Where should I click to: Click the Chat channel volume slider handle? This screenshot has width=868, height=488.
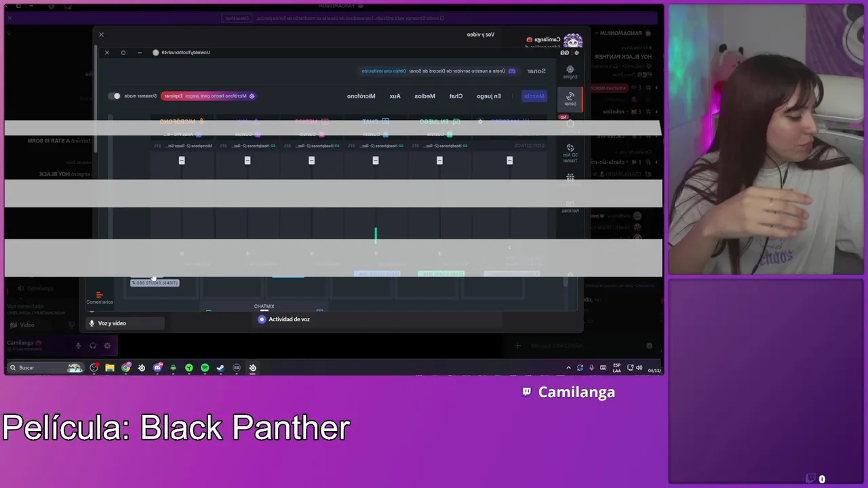coord(376,161)
